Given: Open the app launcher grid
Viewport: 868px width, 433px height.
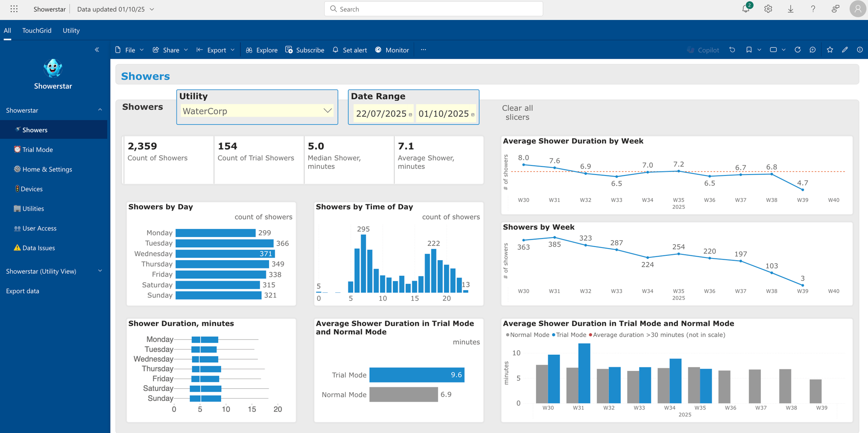Looking at the screenshot, I should 14,9.
